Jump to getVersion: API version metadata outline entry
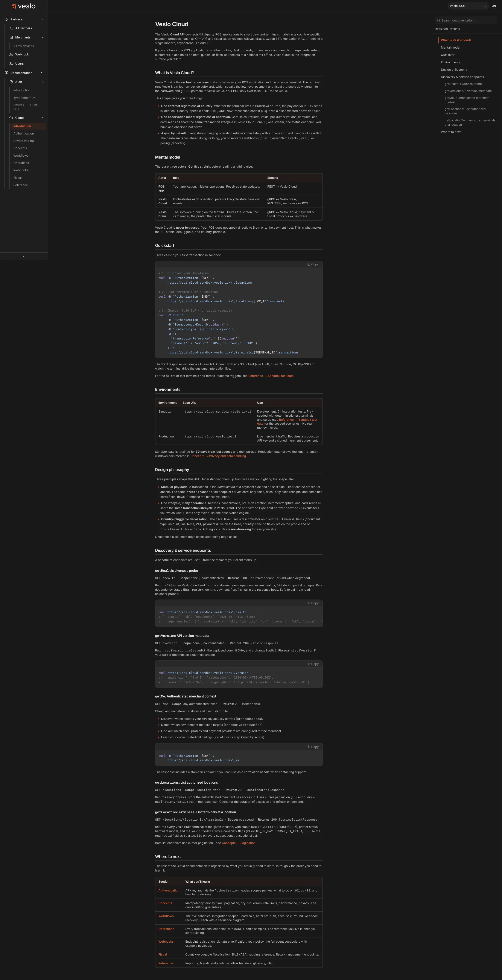 tap(468, 91)
